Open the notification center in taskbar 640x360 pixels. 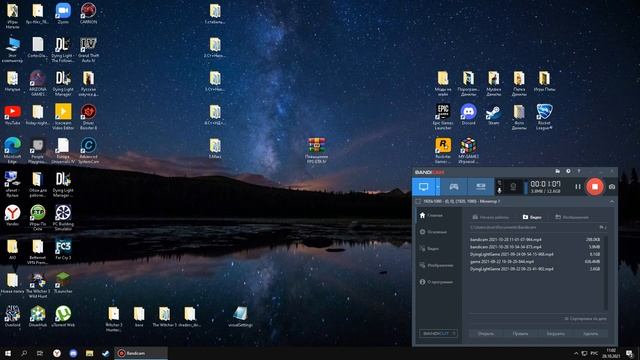(x=629, y=353)
